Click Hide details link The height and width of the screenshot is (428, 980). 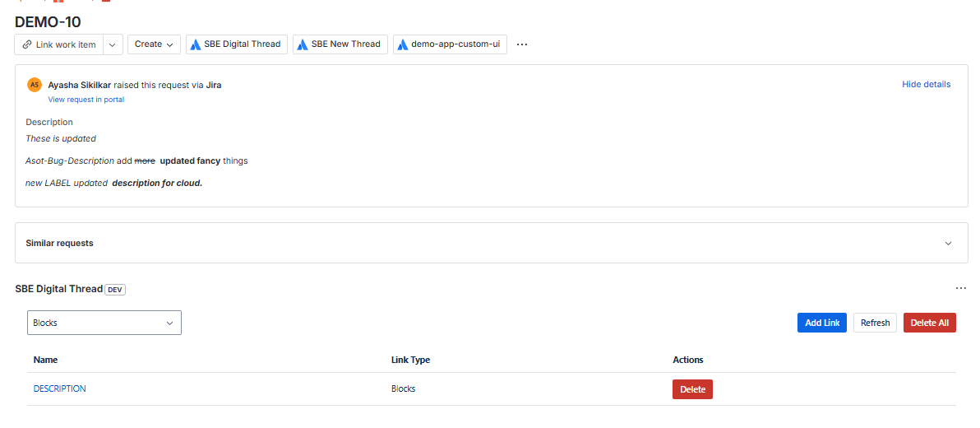[926, 85]
